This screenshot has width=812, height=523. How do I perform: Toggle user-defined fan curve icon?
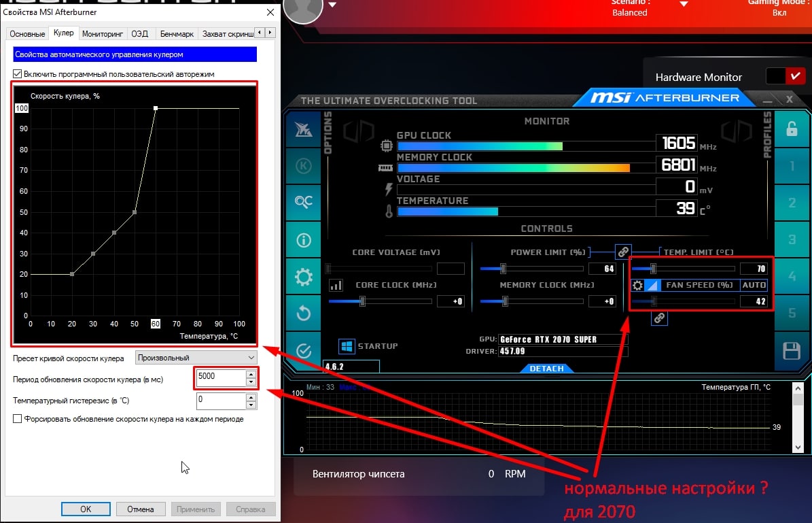click(x=652, y=285)
